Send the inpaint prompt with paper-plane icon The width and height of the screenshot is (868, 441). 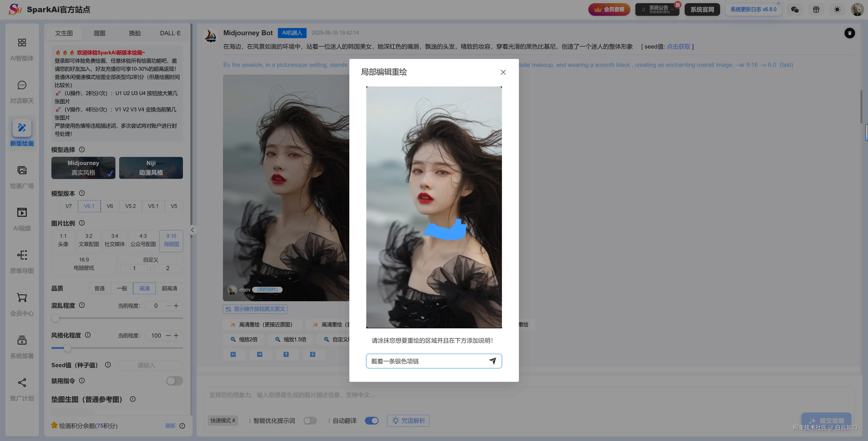coord(492,361)
